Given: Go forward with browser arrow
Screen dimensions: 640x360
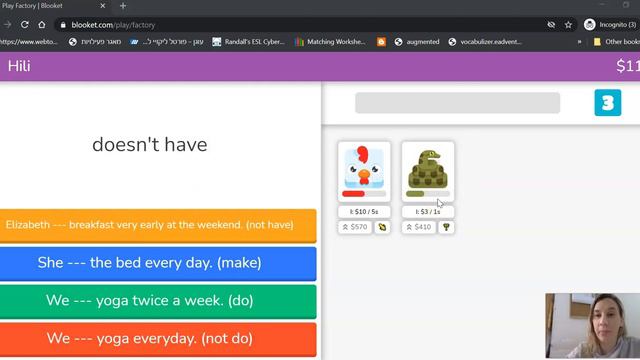Looking at the screenshot, I should tap(7, 25).
